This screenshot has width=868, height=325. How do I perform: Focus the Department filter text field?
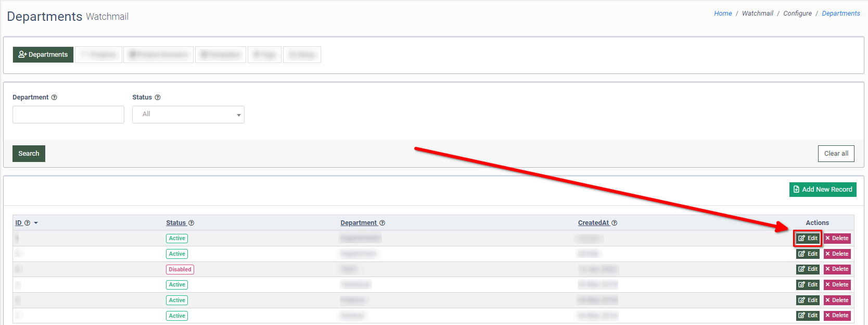tap(68, 115)
